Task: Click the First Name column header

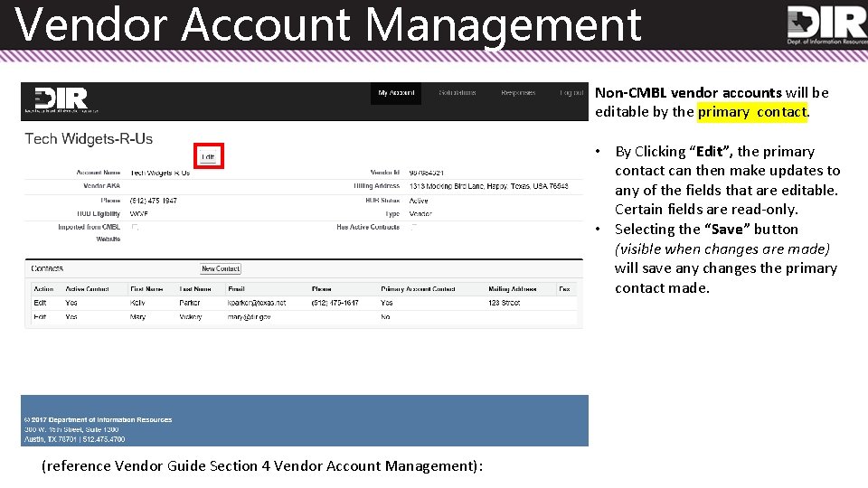Action: (x=146, y=289)
